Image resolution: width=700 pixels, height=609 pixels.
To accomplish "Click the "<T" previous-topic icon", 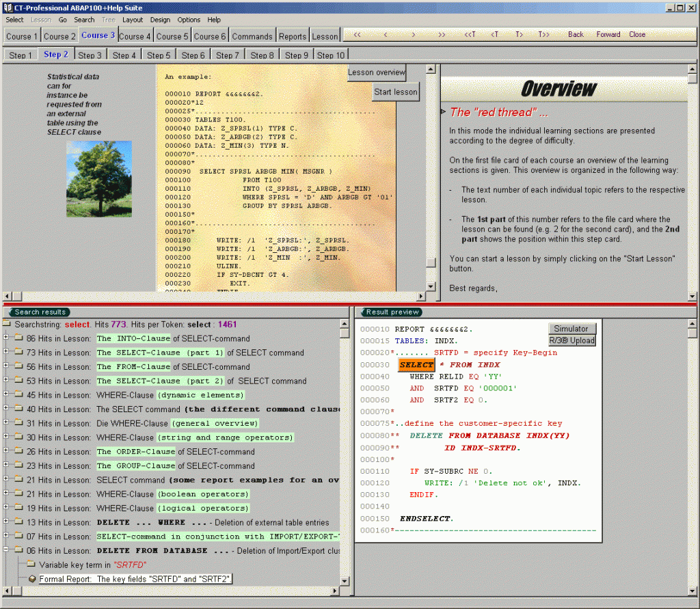I will [x=494, y=33].
